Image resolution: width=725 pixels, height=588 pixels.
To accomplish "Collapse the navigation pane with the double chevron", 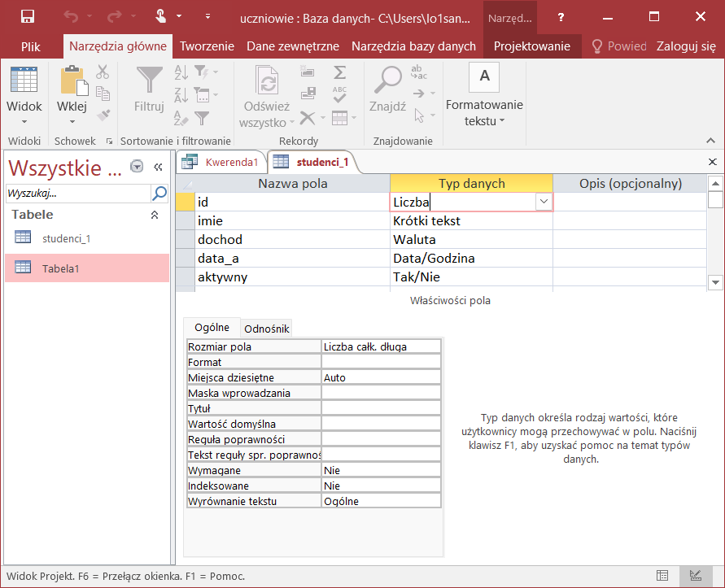I will pyautogui.click(x=158, y=167).
